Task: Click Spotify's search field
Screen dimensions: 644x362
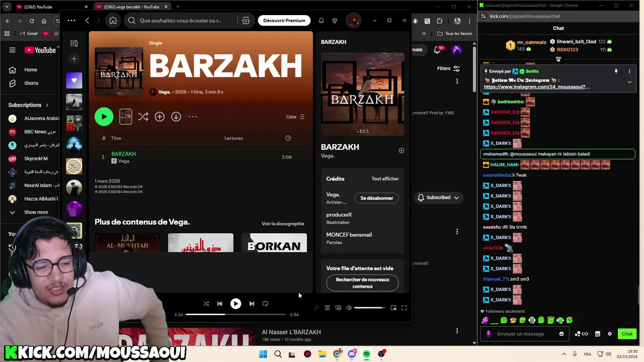Action: coord(181,21)
